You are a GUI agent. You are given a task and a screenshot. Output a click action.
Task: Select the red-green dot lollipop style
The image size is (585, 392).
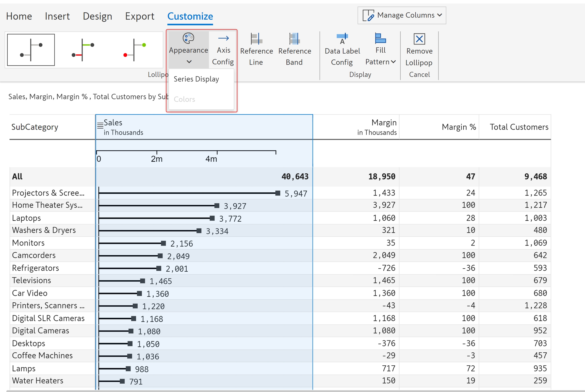135,50
